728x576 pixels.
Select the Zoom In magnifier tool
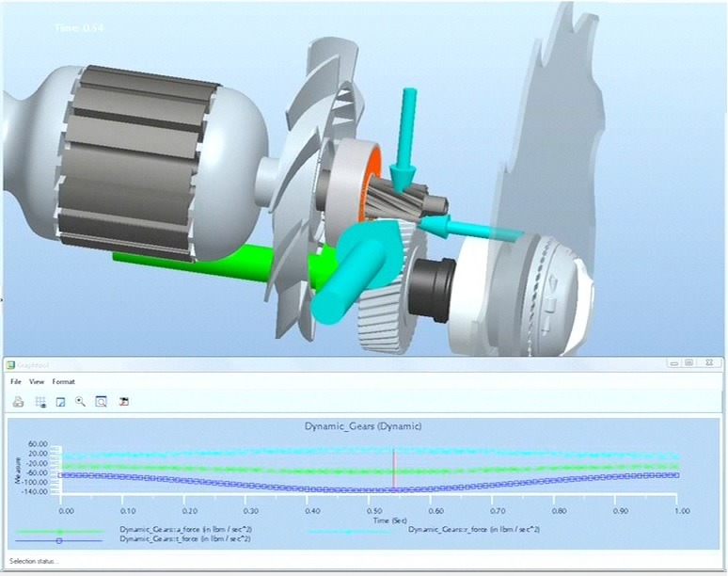[80, 401]
